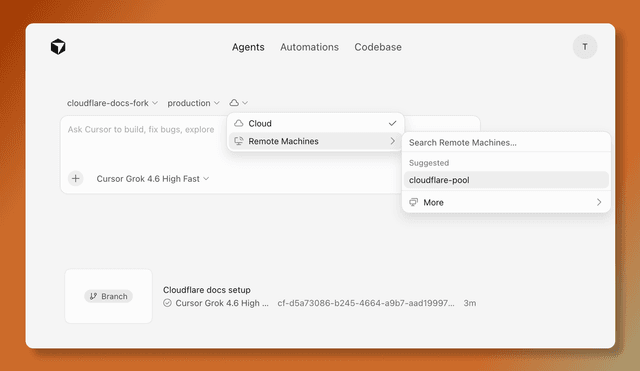This screenshot has height=371, width=640.
Task: Open the cloud environment selector dropdown
Action: [238, 102]
